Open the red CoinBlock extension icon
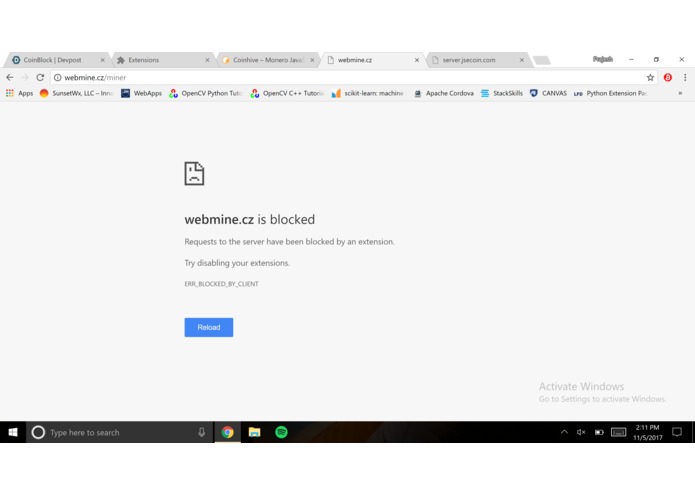The height and width of the screenshot is (494, 695). click(668, 78)
